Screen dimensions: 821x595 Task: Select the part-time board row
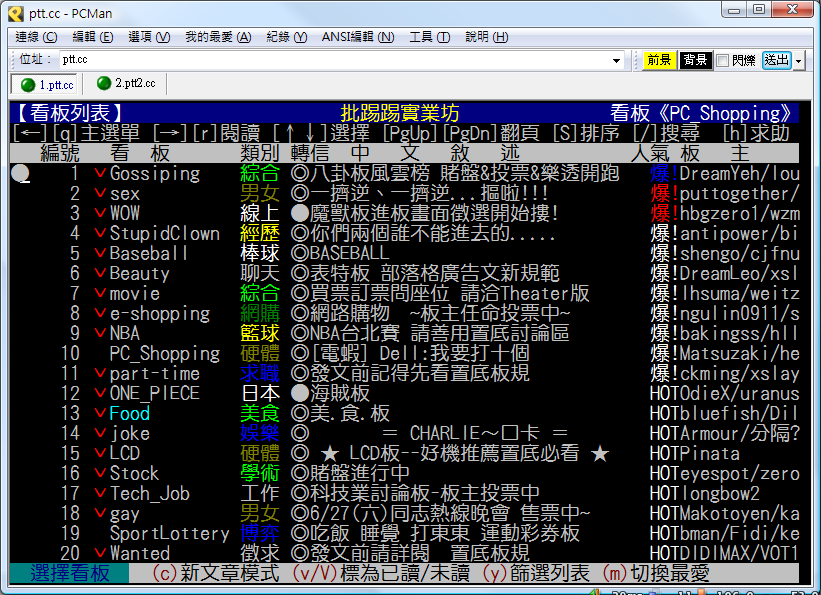[x=404, y=373]
